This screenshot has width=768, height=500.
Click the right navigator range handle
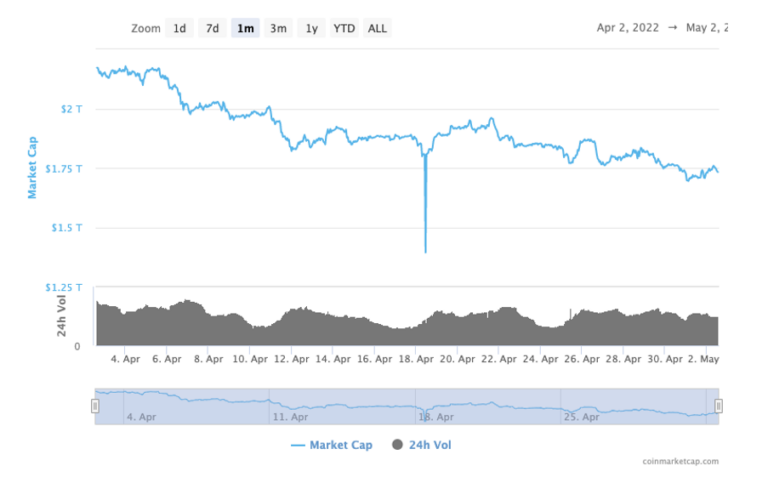pyautogui.click(x=718, y=406)
